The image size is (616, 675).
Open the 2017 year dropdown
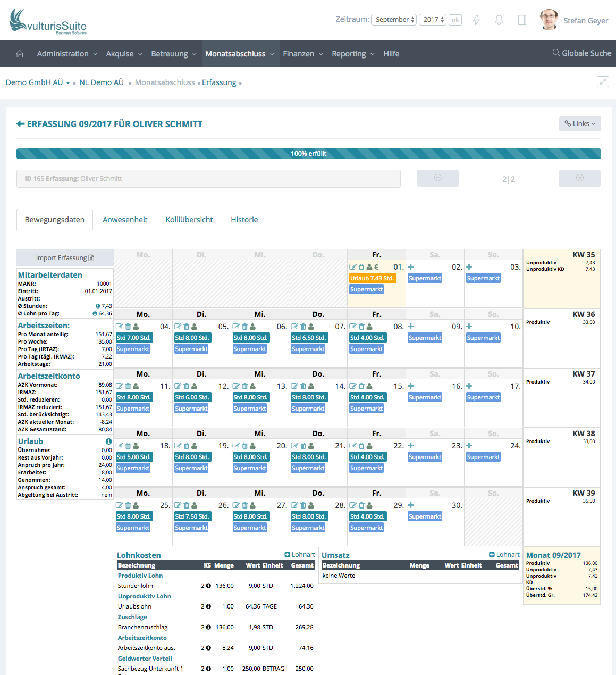433,20
